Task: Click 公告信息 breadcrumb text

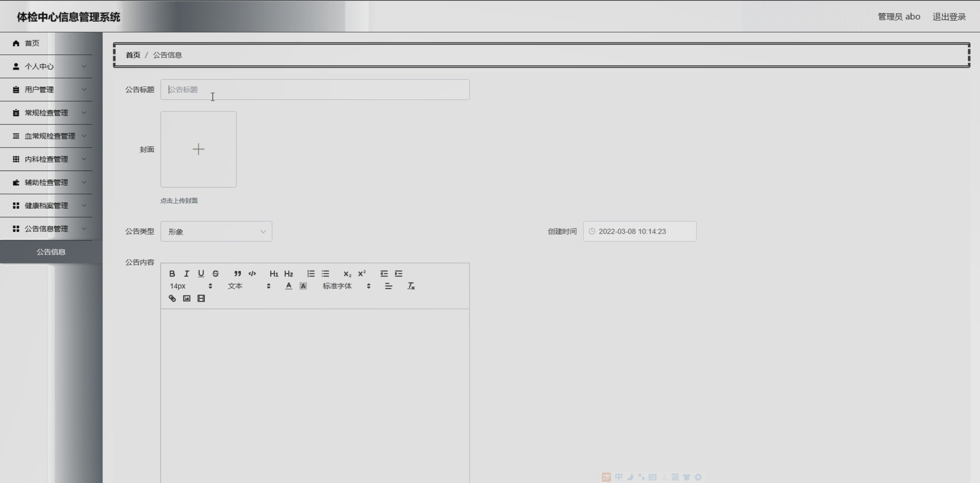Action: [x=167, y=55]
